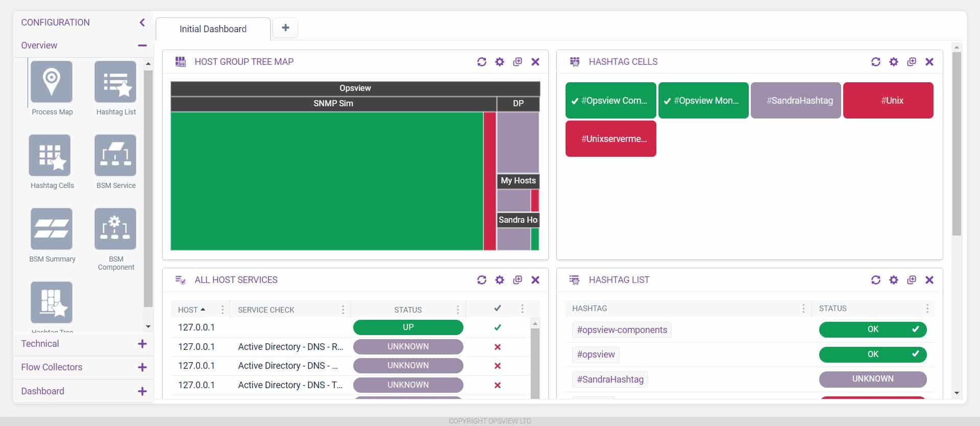
Task: Add a new dashboard tab
Action: coord(286,28)
